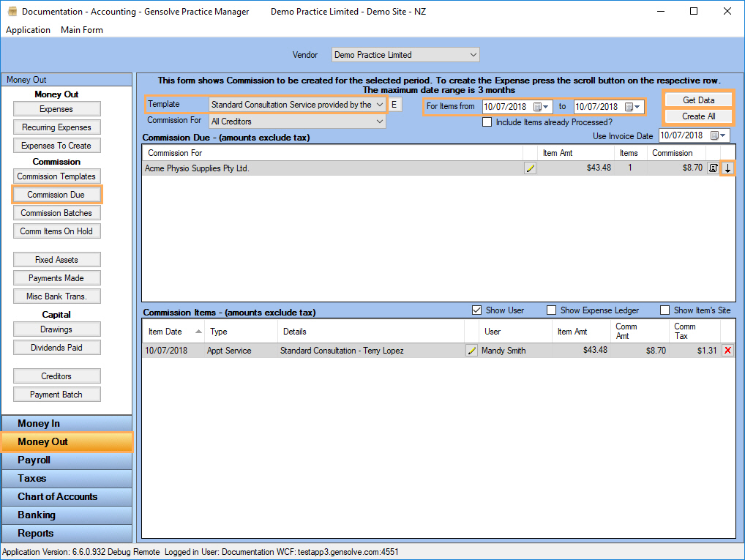Open Commission Batches
745x560 pixels.
point(56,213)
